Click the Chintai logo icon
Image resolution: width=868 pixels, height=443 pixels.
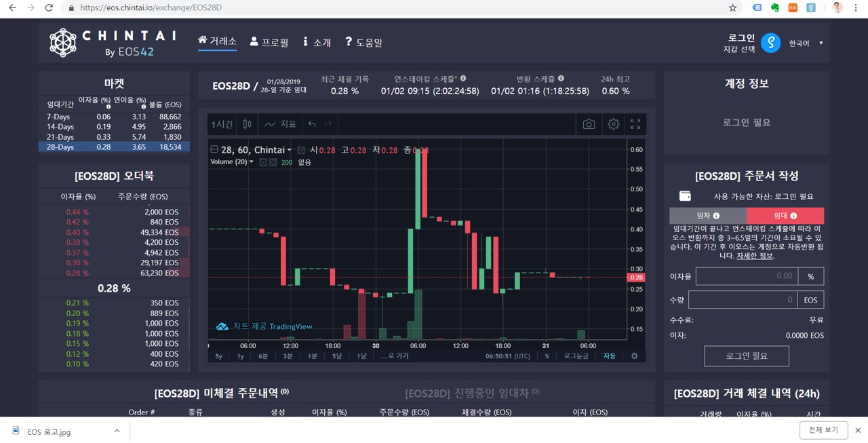(62, 42)
